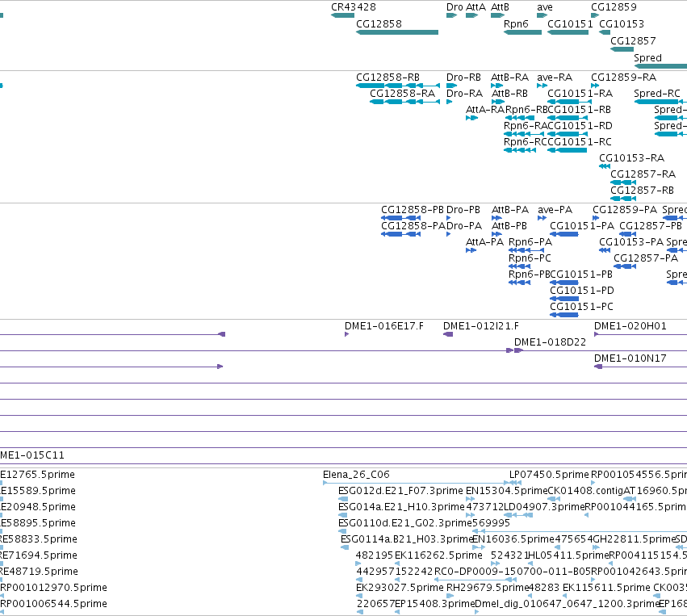Select the EP15408.3prime EST label
This screenshot has width=687, height=616.
coord(434,604)
